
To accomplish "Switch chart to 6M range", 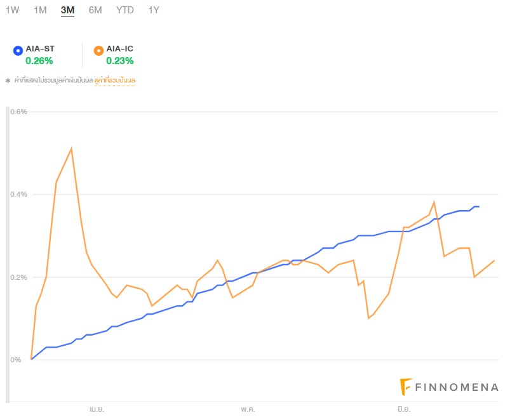I will pos(95,10).
